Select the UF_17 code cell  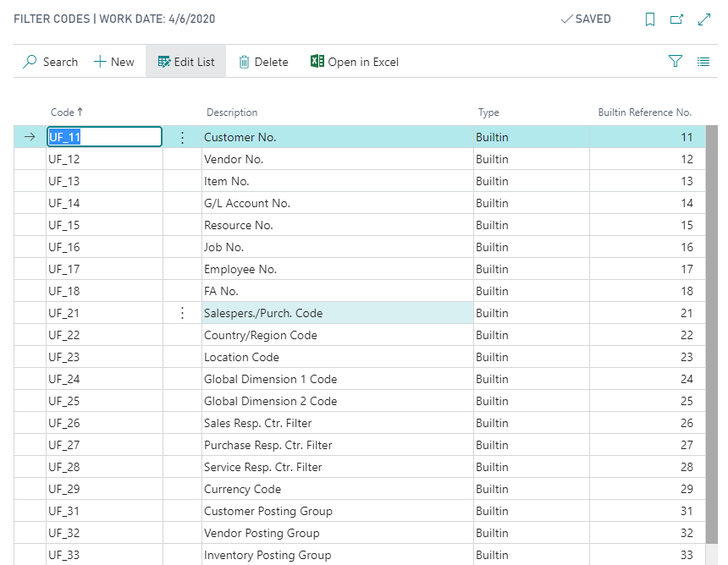104,269
